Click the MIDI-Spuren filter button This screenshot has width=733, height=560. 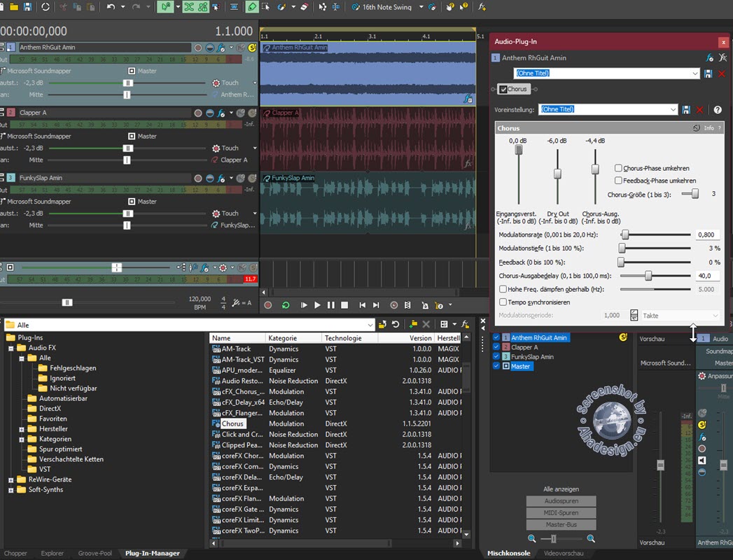pos(561,513)
